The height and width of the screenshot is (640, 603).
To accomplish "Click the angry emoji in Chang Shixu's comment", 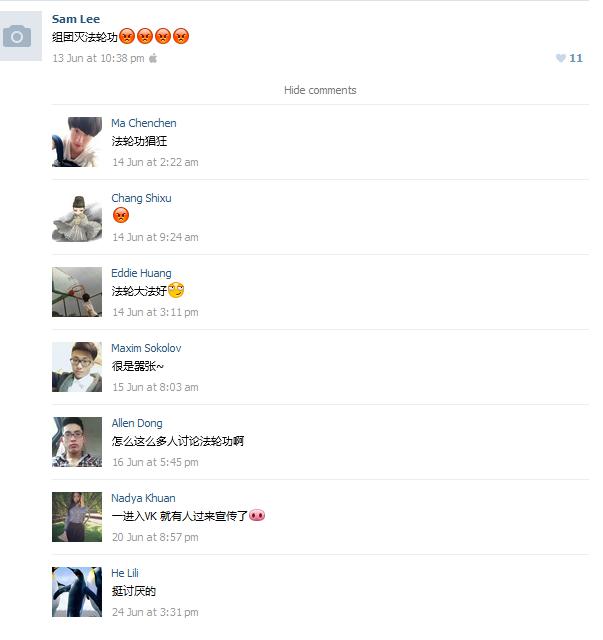I will (121, 215).
